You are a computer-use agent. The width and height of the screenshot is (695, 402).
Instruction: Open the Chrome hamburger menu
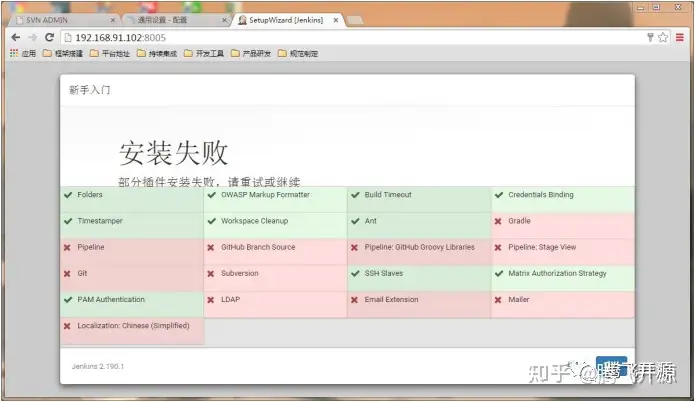679,37
